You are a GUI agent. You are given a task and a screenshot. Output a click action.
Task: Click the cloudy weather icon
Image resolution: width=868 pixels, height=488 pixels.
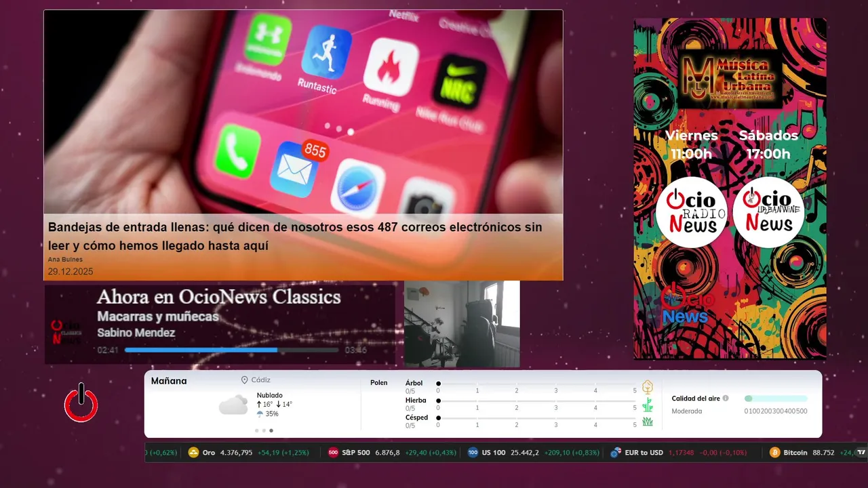(233, 405)
